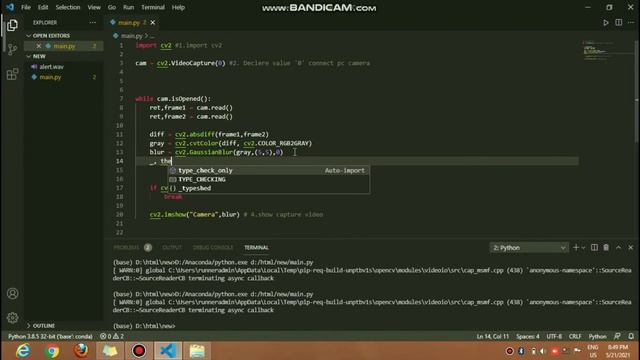640x360 pixels.
Task: Open the feedback icon in status bar
Action: 618,336
